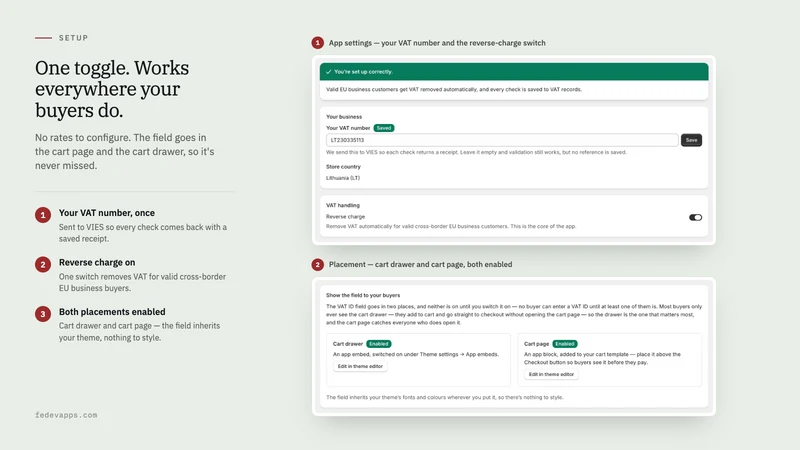The image size is (800, 450).
Task: Click the "Your VAT number, once" heading
Action: [x=107, y=213]
